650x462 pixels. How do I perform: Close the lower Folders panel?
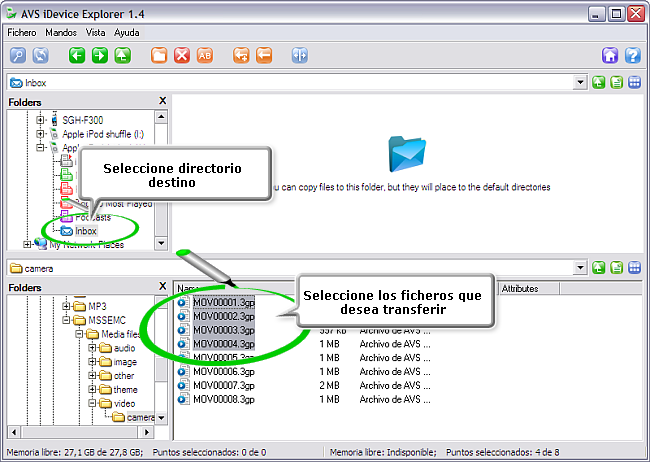click(x=162, y=286)
